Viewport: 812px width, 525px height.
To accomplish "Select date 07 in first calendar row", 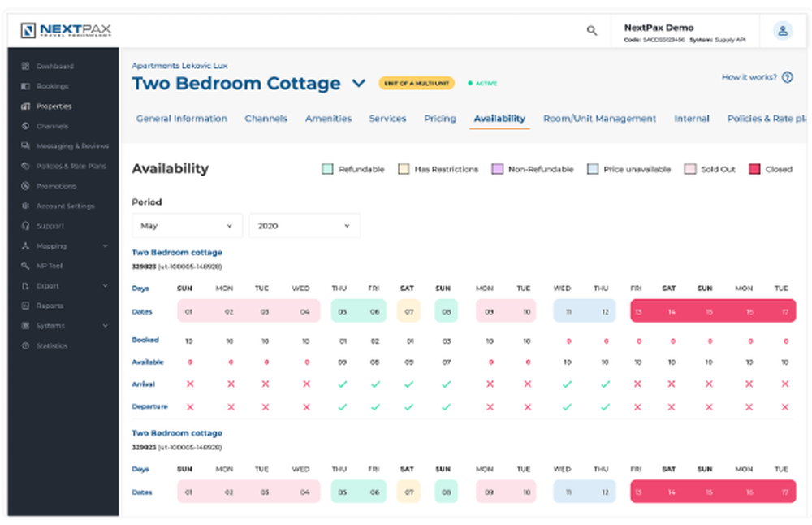I will [408, 311].
